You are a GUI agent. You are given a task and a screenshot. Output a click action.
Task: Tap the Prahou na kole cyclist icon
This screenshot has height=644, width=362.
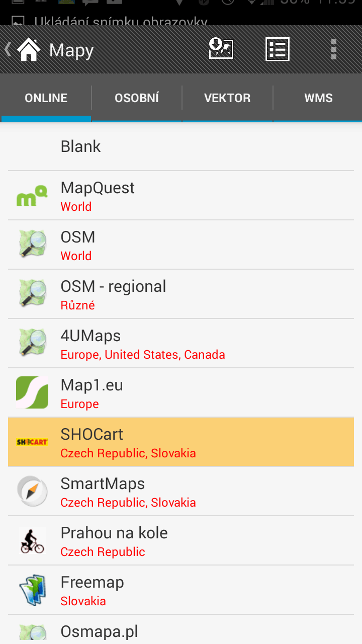tap(32, 540)
